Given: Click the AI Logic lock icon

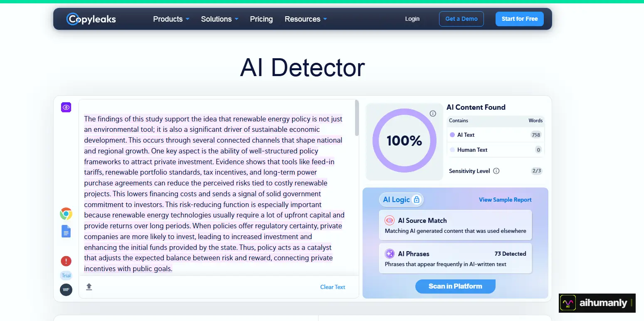Looking at the screenshot, I should [417, 200].
